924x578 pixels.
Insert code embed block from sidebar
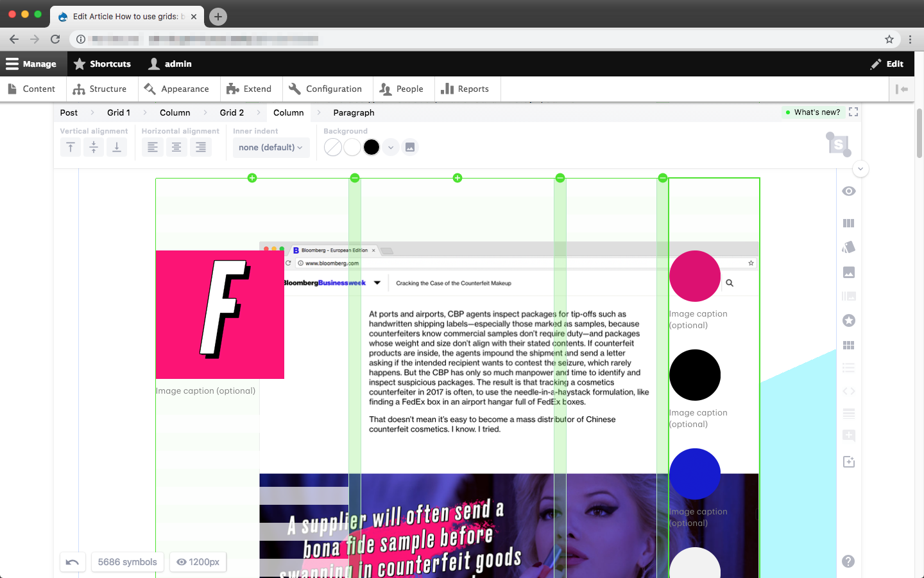pos(849,391)
